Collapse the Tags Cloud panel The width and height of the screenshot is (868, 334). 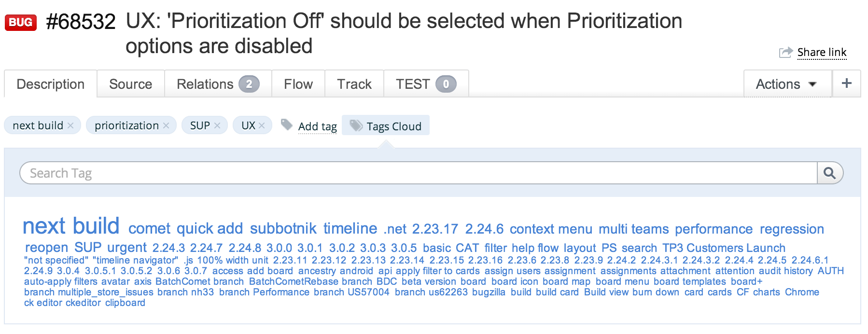[x=386, y=126]
